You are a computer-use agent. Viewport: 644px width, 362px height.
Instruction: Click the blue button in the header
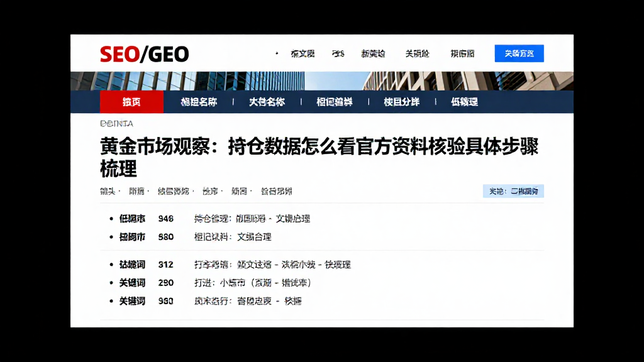[x=519, y=53]
